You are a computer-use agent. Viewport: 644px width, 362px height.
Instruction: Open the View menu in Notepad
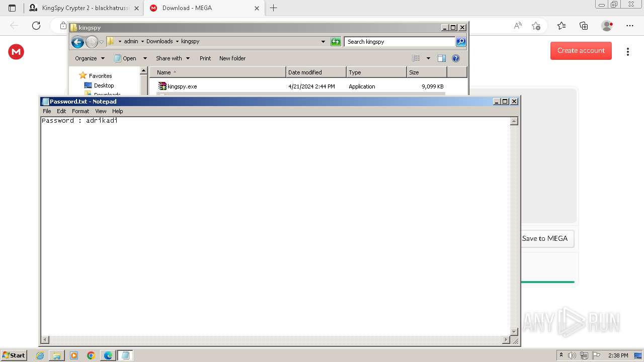pos(101,111)
